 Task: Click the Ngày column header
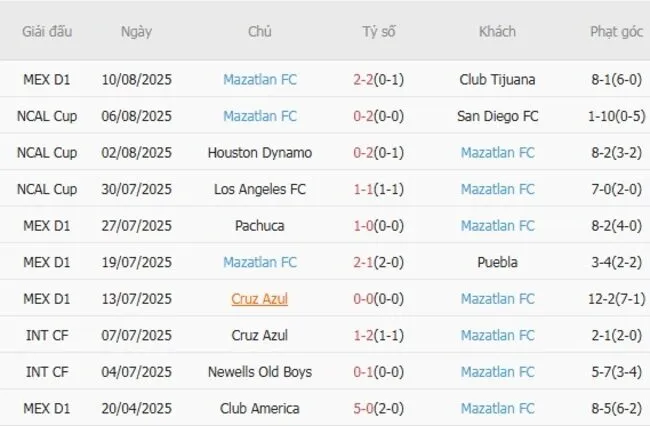tap(136, 31)
